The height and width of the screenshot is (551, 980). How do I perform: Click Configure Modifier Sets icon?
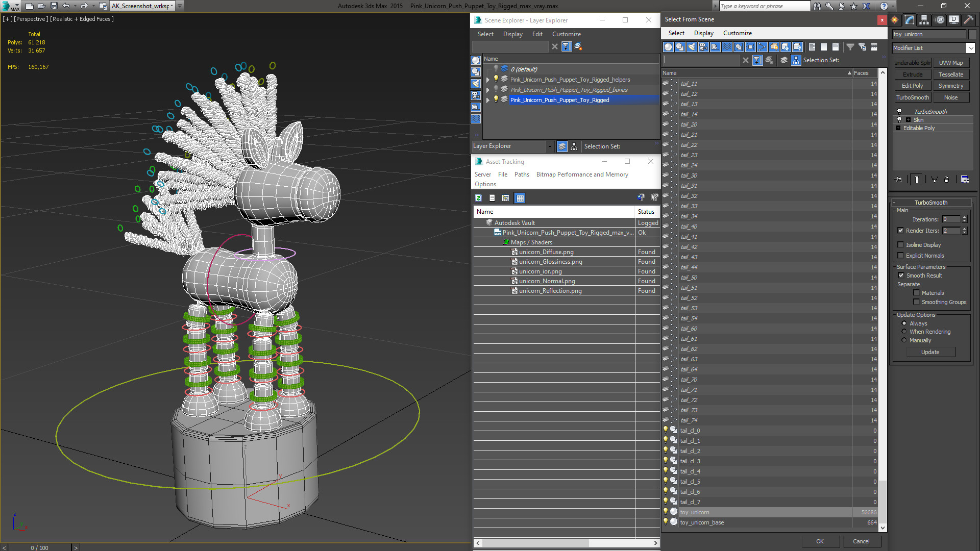(x=965, y=180)
